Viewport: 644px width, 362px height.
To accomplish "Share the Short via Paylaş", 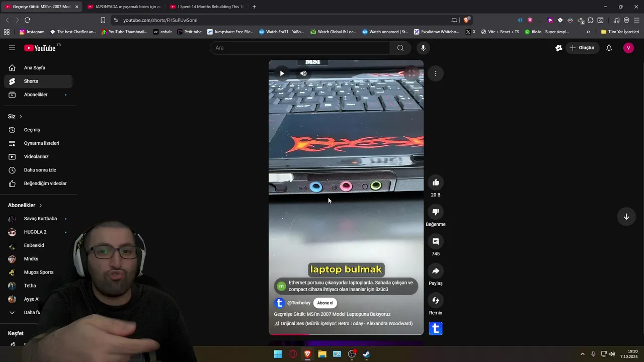I will [x=436, y=271].
